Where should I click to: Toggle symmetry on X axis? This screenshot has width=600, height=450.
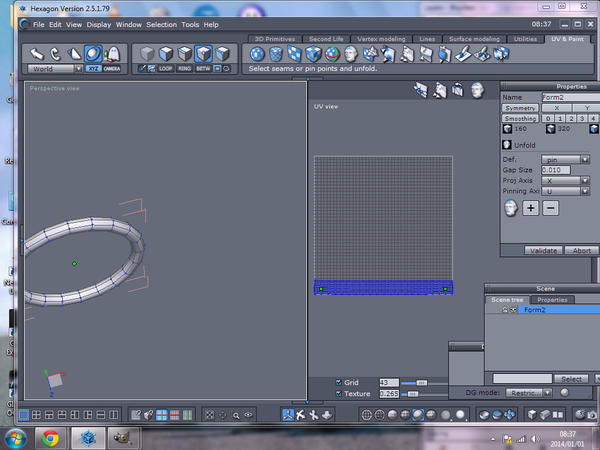point(557,108)
